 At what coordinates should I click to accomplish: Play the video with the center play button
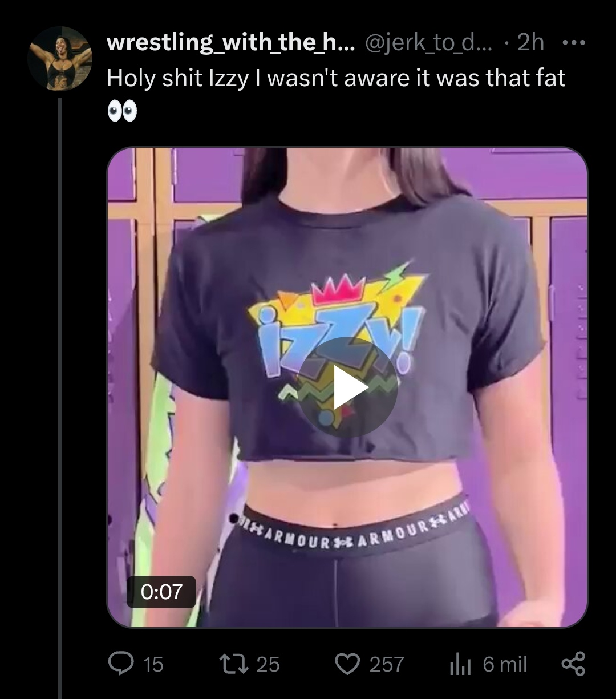coord(347,387)
